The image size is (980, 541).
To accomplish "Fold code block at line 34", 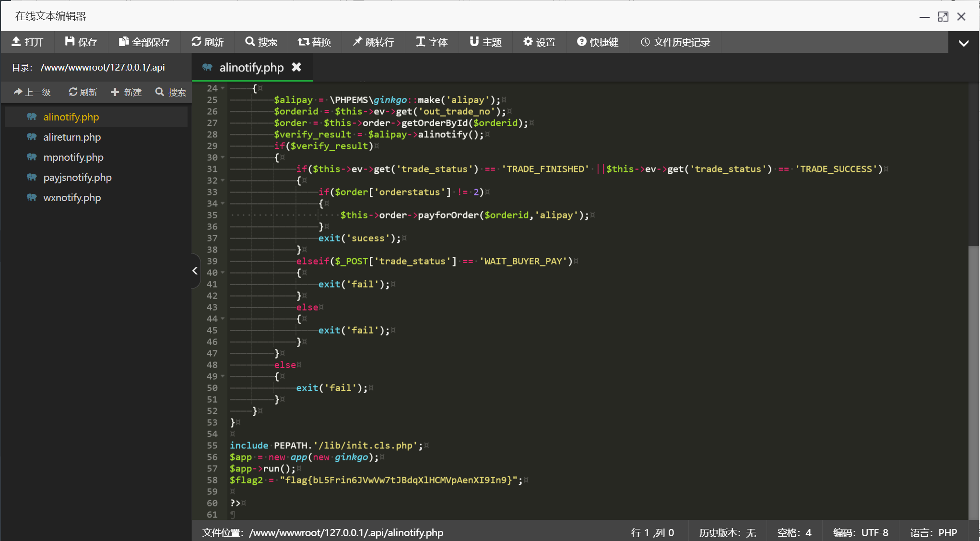I will click(223, 204).
